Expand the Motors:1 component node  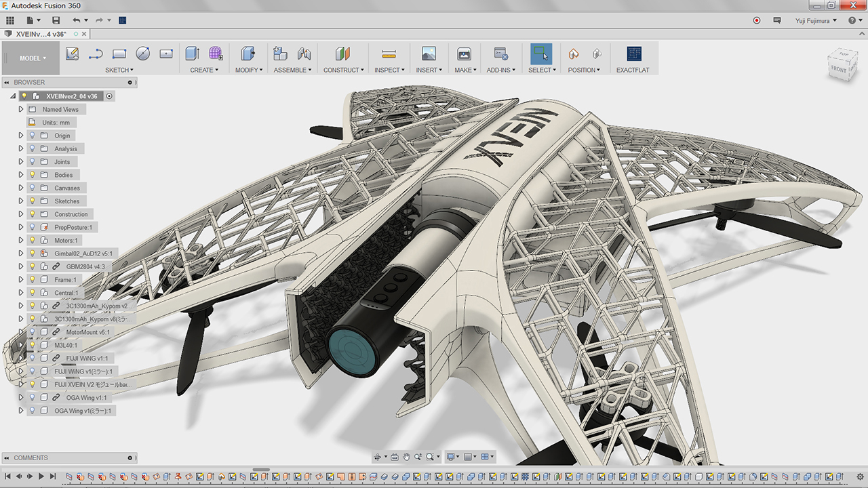(21, 241)
